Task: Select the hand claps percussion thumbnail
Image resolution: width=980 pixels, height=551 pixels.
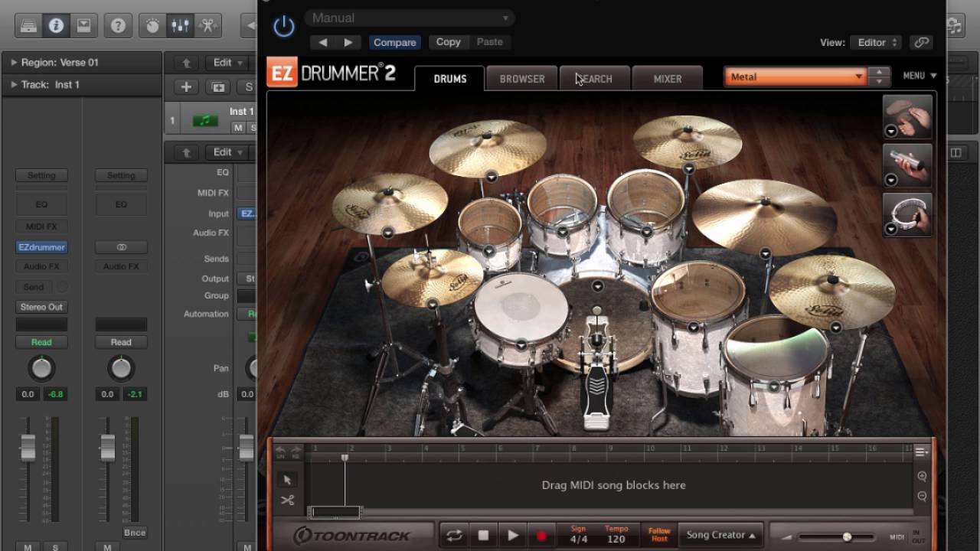Action: (907, 116)
